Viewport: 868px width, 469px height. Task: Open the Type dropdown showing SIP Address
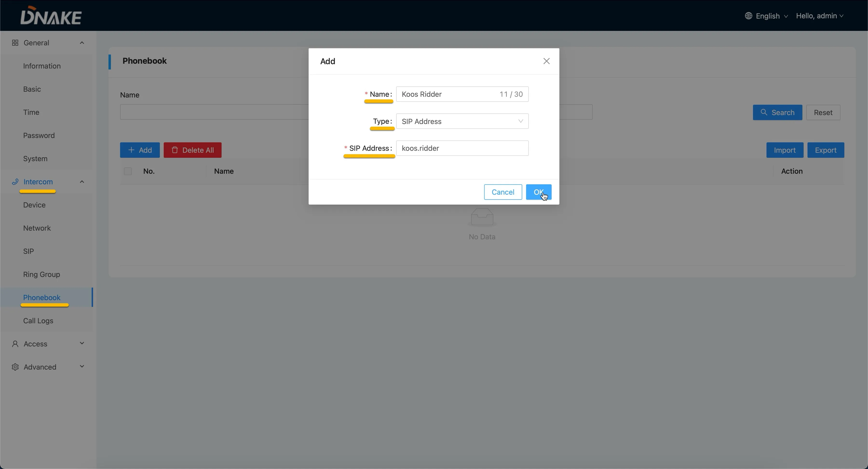click(462, 121)
